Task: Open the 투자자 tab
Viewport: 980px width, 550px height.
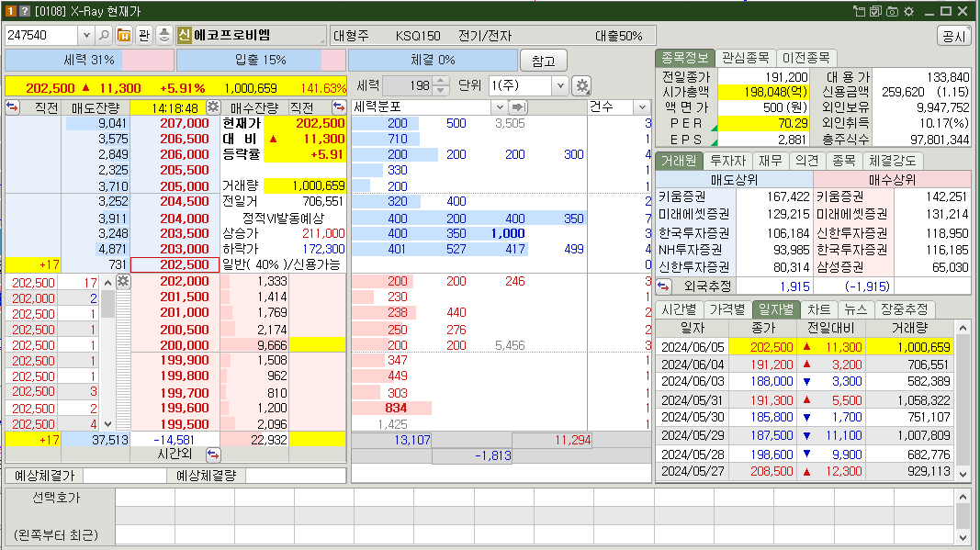Action: click(727, 161)
